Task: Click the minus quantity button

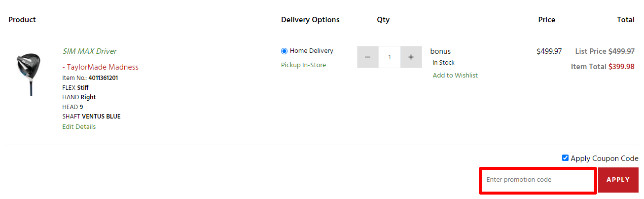Action: tap(367, 57)
